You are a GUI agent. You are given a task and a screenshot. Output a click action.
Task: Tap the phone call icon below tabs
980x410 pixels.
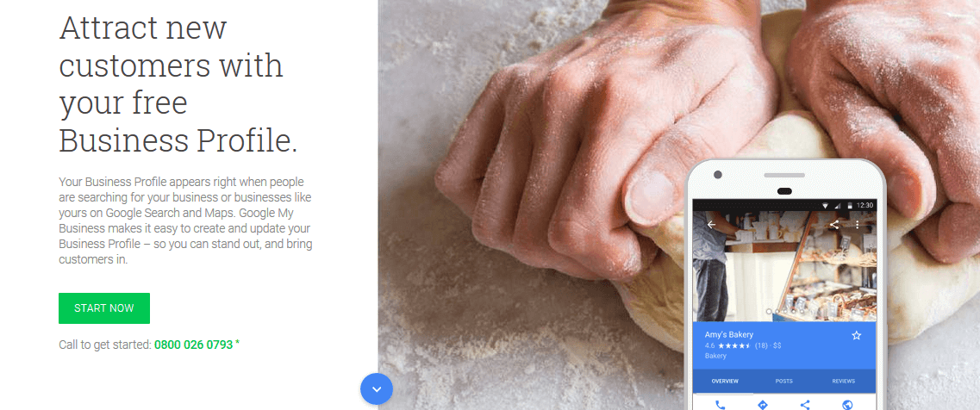coord(720,404)
